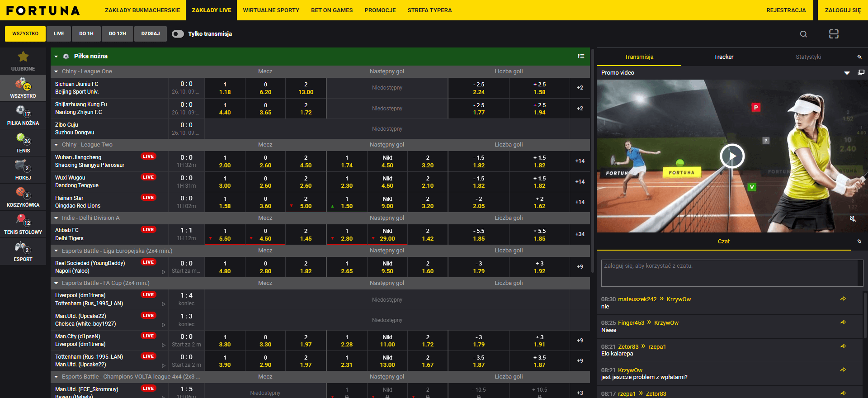Select the LIVE time filter
868x398 pixels.
(x=59, y=33)
